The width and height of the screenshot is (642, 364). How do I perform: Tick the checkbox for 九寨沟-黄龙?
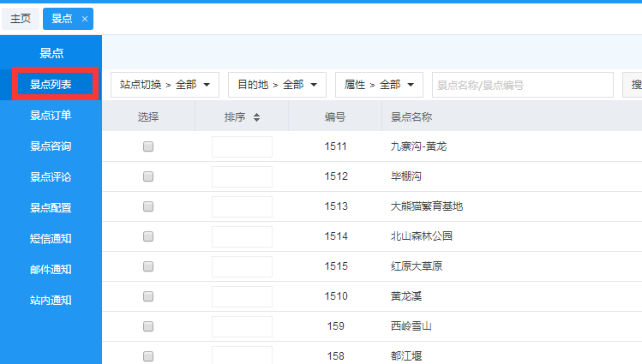point(148,146)
